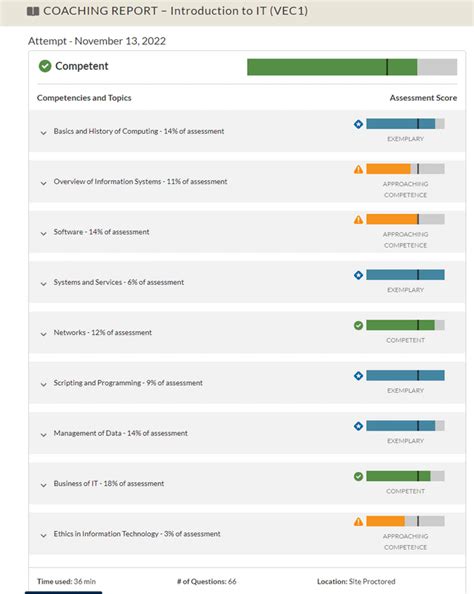Click the book icon beside Coaching Report
The image size is (474, 594).
click(33, 11)
